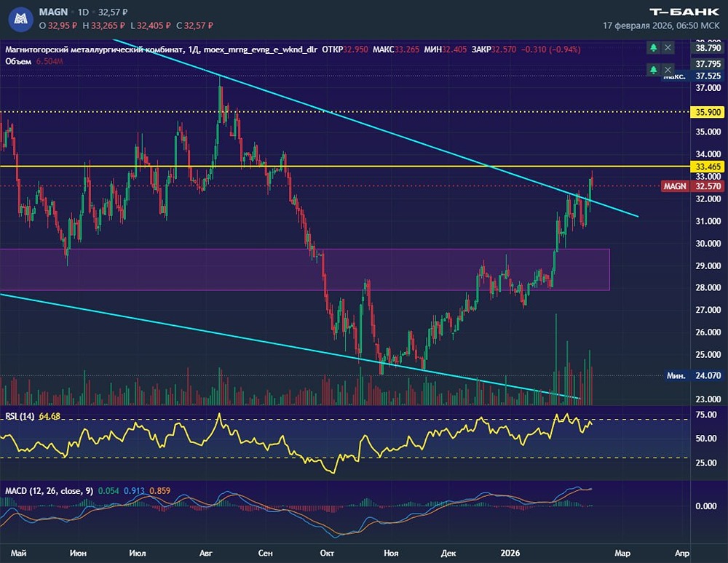Click the 37.795 alert price label
Image resolution: width=728 pixels, height=563 pixels.
point(708,64)
